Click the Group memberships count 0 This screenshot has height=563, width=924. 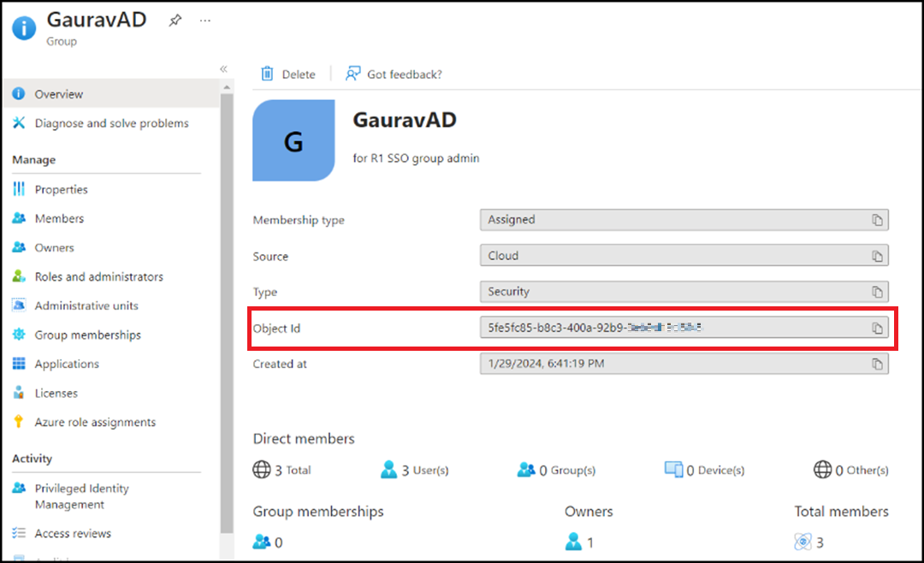(268, 542)
